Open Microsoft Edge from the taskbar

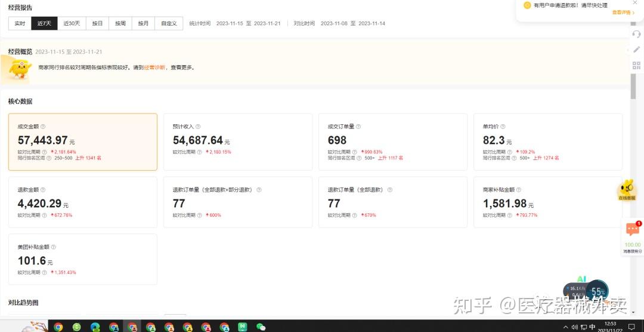click(95, 327)
